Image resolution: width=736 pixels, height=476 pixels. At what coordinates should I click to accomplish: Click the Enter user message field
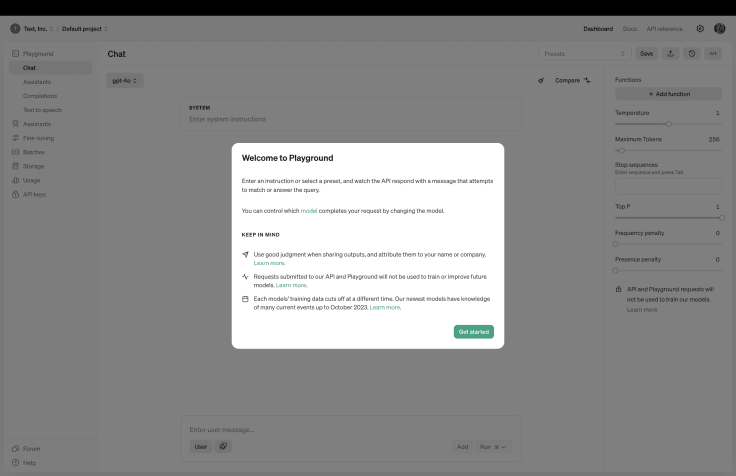pyautogui.click(x=351, y=430)
